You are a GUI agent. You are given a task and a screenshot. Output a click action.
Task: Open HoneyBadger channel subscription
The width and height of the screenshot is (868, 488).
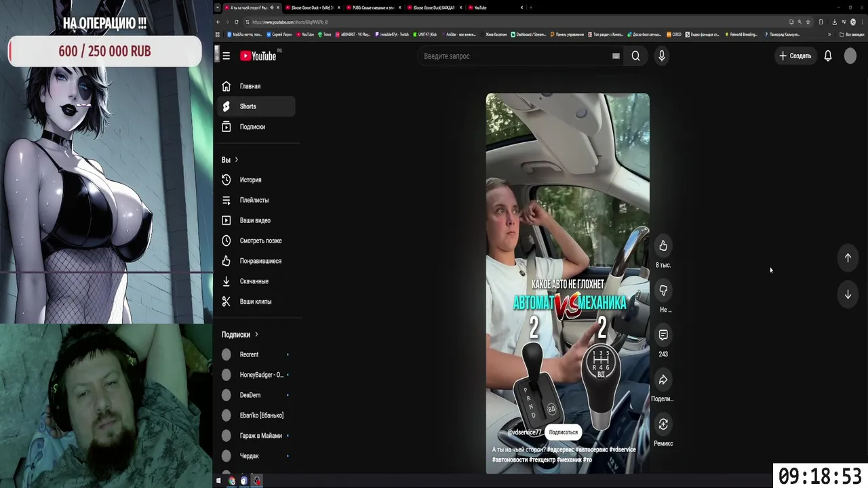pos(256,375)
